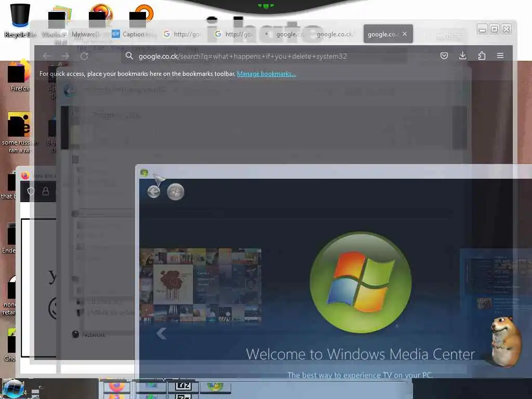This screenshot has width=532, height=399.
Task: Click the large Windows Media Center logo orb
Action: coord(361,283)
